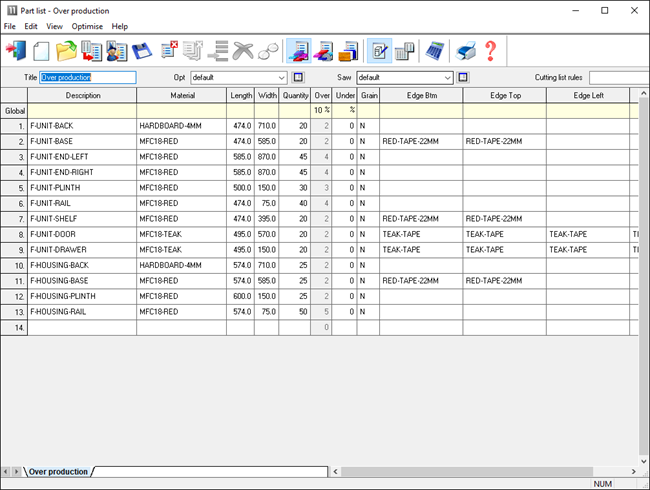Image resolution: width=650 pixels, height=490 pixels.
Task: Open the Optimise menu
Action: click(x=87, y=26)
